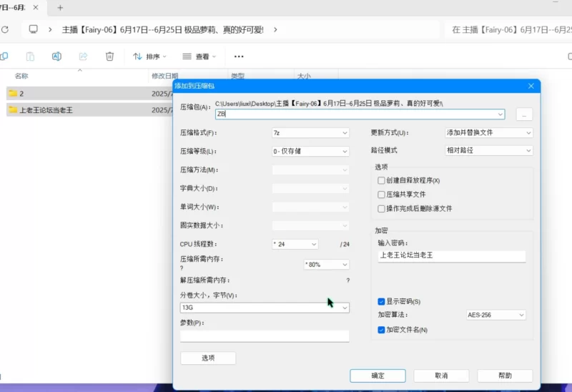This screenshot has width=572, height=392.
Task: Toggle show password checkbox
Action: click(381, 301)
